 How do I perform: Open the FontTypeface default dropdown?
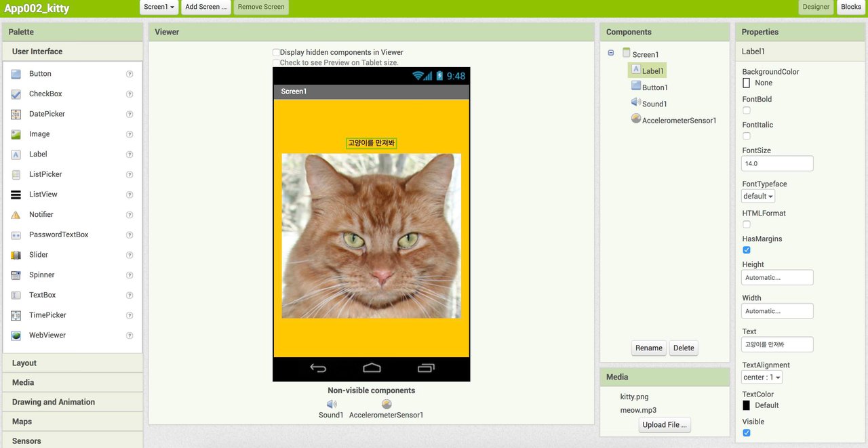[x=758, y=196]
